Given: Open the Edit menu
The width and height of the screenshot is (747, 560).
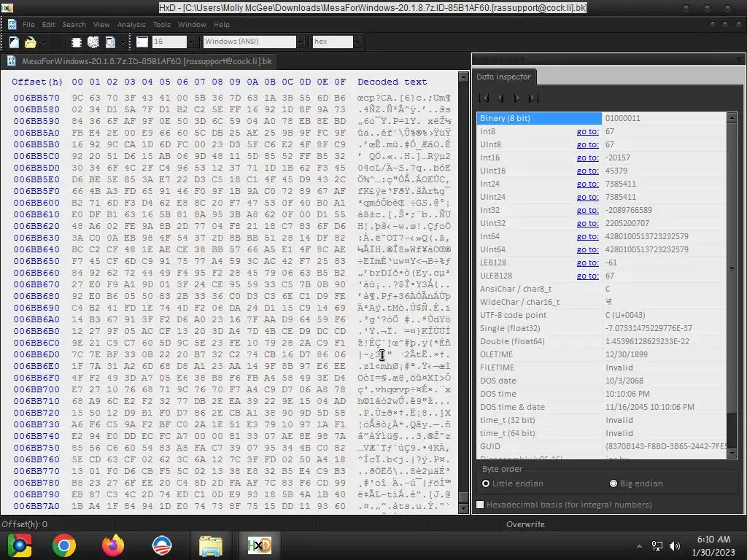Looking at the screenshot, I should (x=49, y=24).
